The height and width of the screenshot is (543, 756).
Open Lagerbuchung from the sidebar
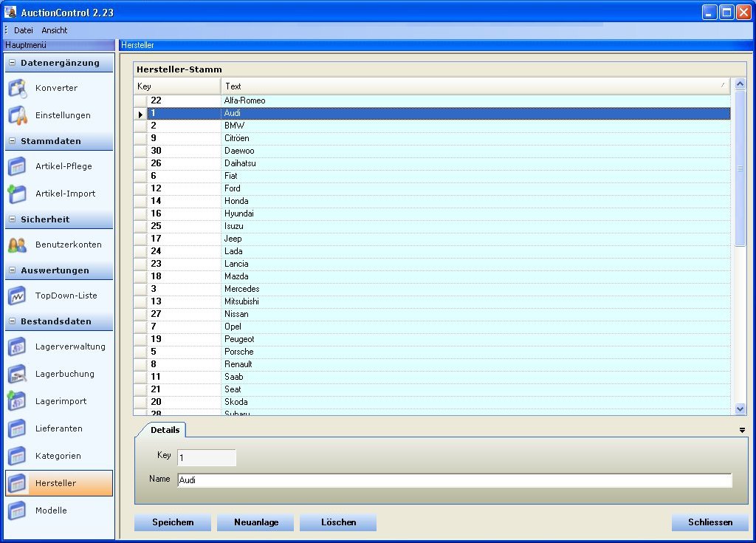[x=65, y=374]
